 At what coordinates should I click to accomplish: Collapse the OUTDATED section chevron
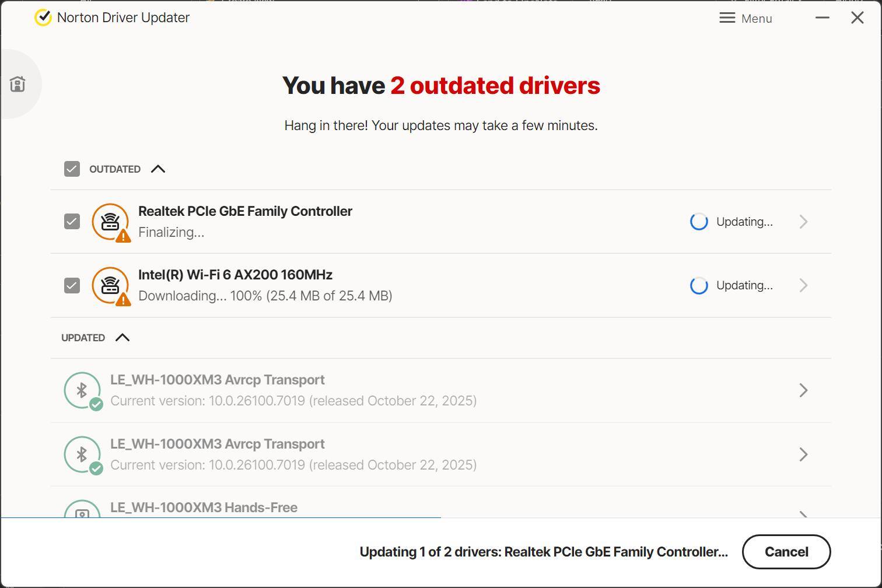pos(158,169)
